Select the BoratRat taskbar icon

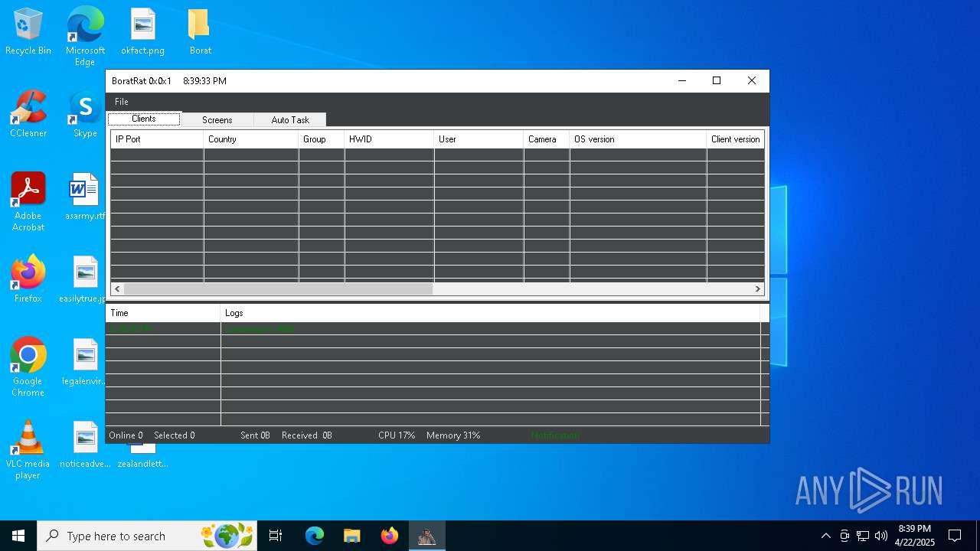coord(426,536)
